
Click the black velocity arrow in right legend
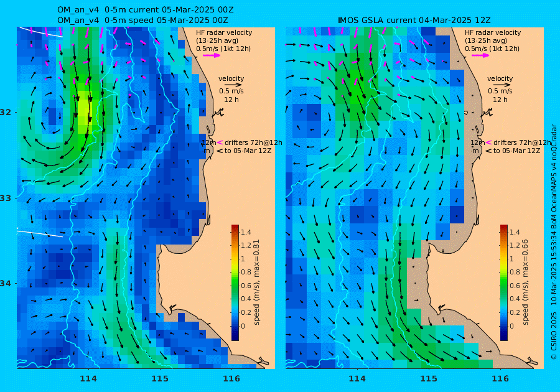(502, 85)
